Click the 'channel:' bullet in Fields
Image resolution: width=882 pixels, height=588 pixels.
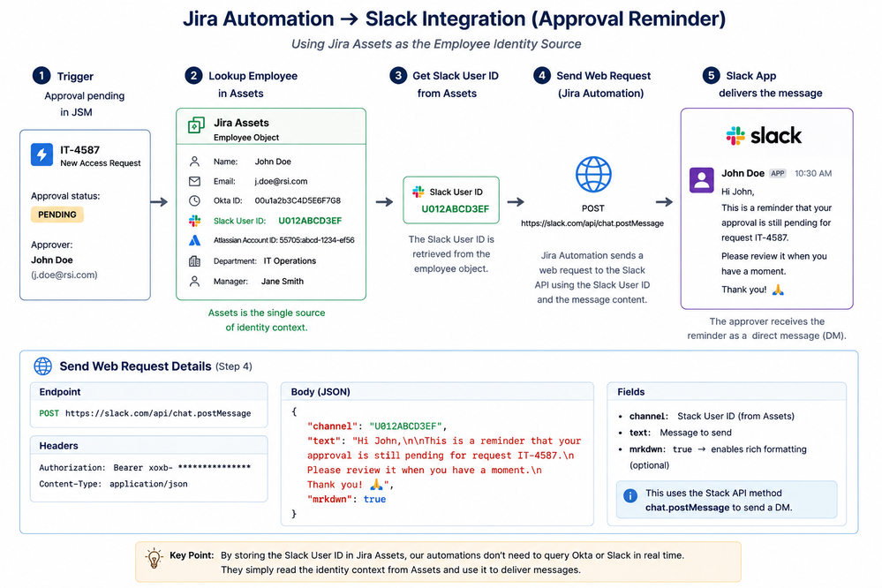click(x=648, y=417)
